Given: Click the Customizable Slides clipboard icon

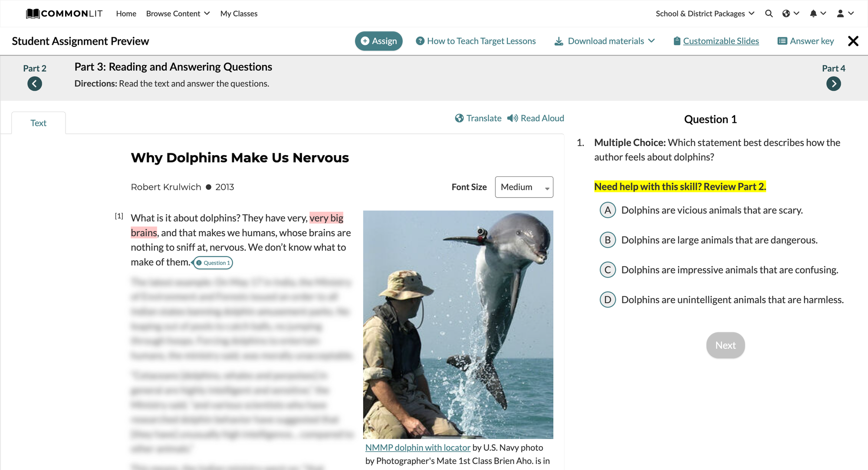Looking at the screenshot, I should 677,41.
